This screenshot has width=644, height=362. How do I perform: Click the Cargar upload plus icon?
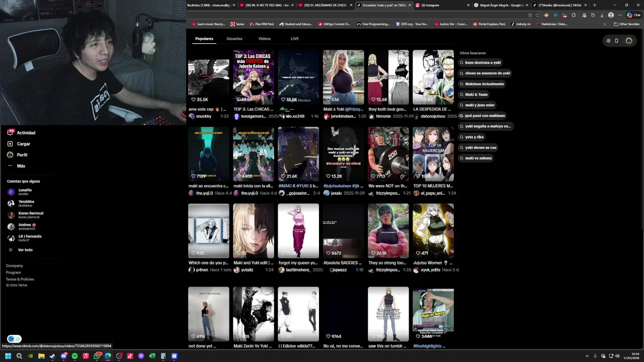[x=10, y=144]
